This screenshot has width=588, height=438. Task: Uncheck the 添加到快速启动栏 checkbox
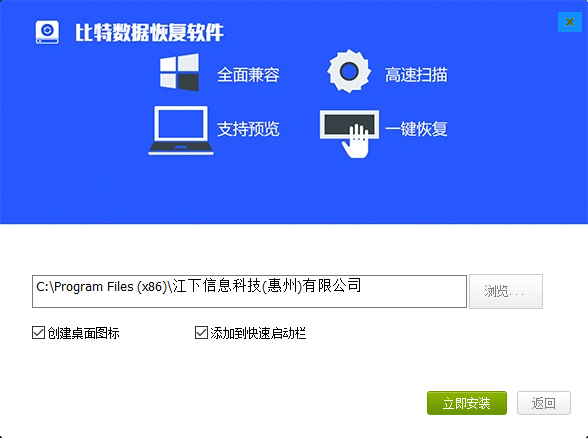pyautogui.click(x=201, y=333)
